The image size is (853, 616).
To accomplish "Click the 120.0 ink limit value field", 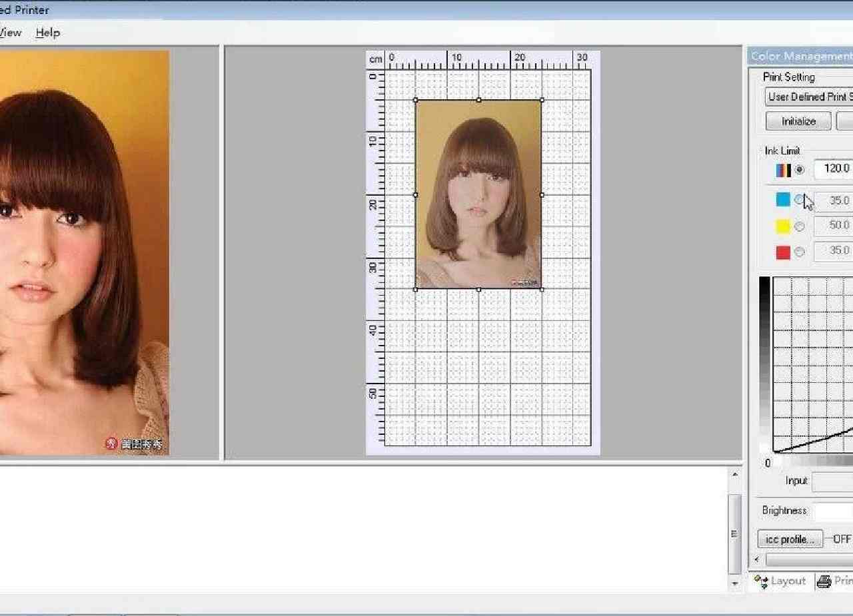I will 833,169.
